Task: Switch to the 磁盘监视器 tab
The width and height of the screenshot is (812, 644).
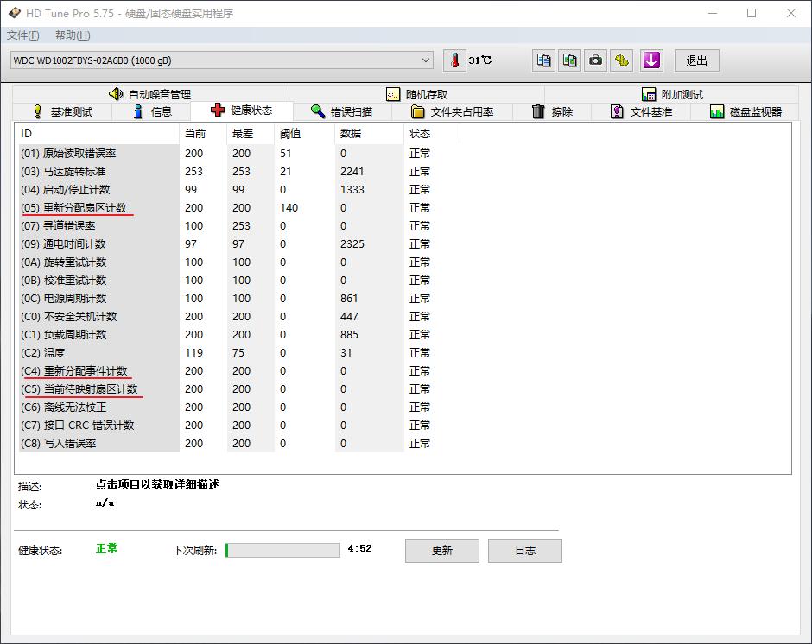Action: pyautogui.click(x=745, y=111)
